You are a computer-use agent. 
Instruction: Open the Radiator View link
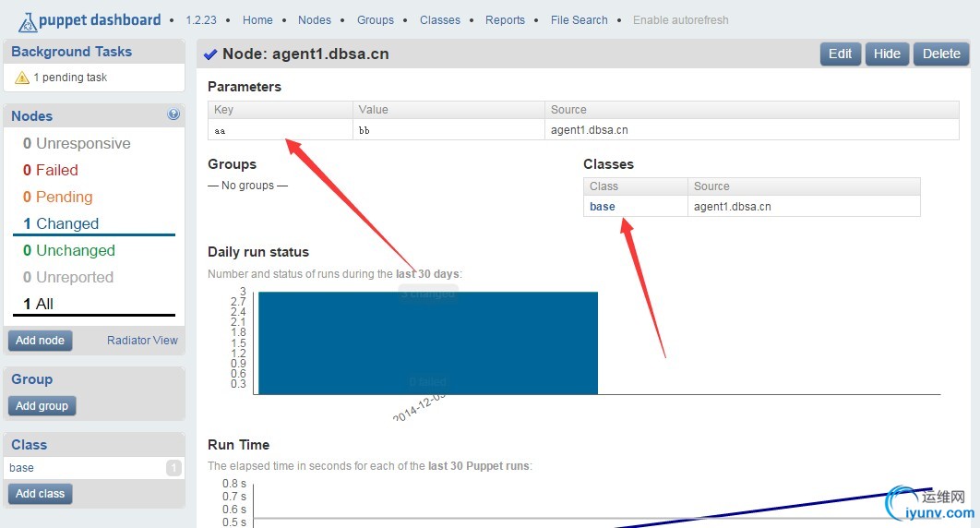pos(142,341)
